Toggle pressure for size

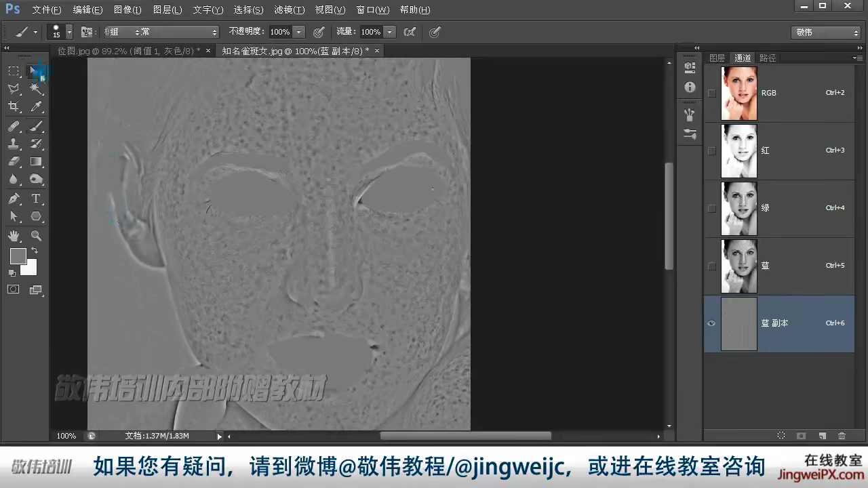pyautogui.click(x=435, y=32)
